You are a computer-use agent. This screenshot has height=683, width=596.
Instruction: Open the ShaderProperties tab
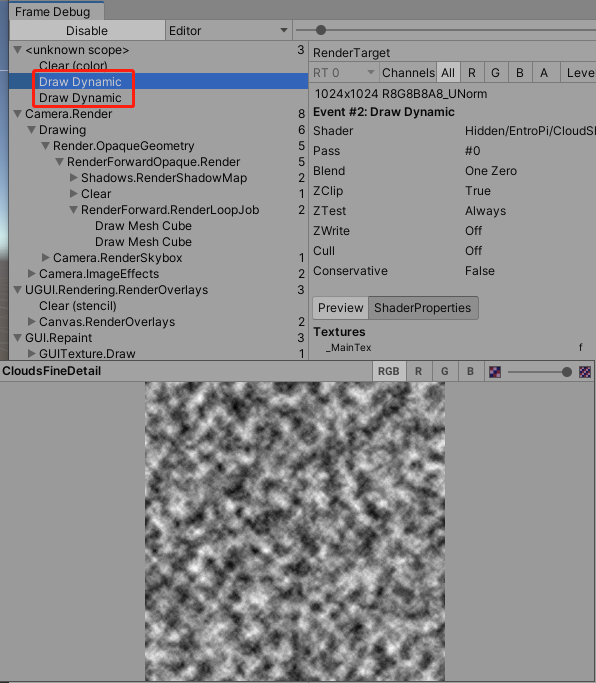point(423,308)
